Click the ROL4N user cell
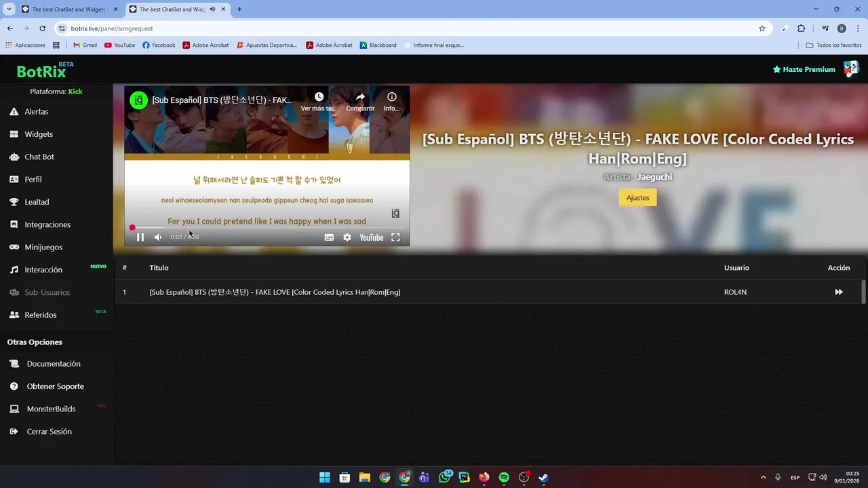 pyautogui.click(x=735, y=292)
